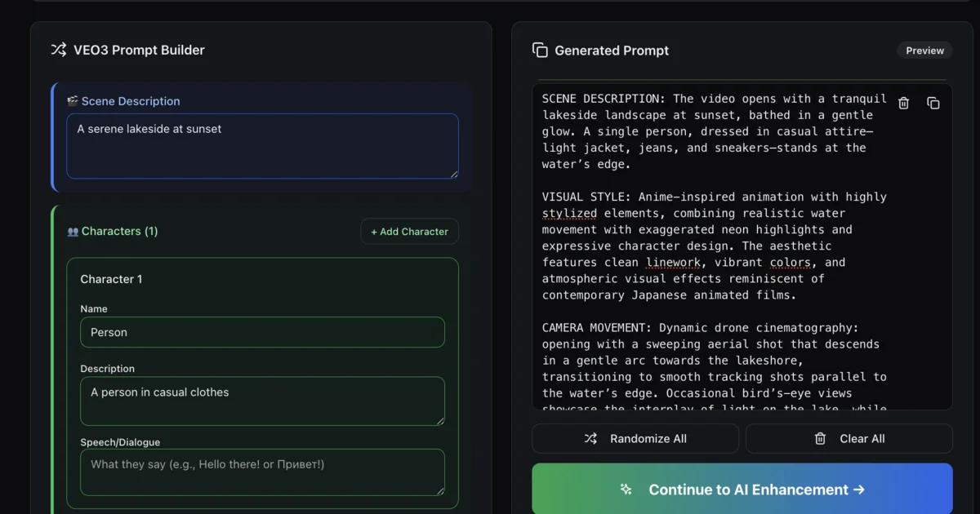The width and height of the screenshot is (980, 514).
Task: Click the shuffle icon inside Randomize All
Action: pyautogui.click(x=590, y=438)
